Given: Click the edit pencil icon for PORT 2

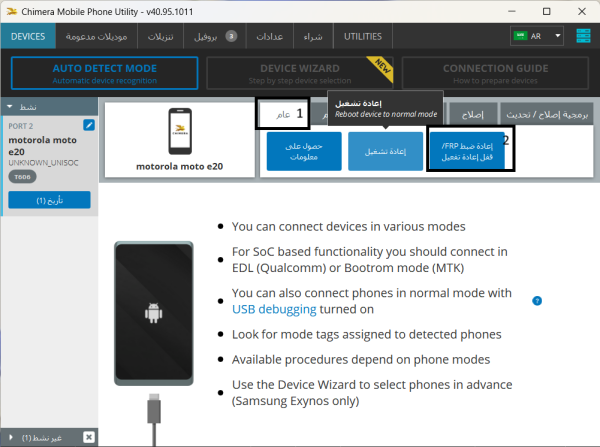Looking at the screenshot, I should (x=89, y=125).
